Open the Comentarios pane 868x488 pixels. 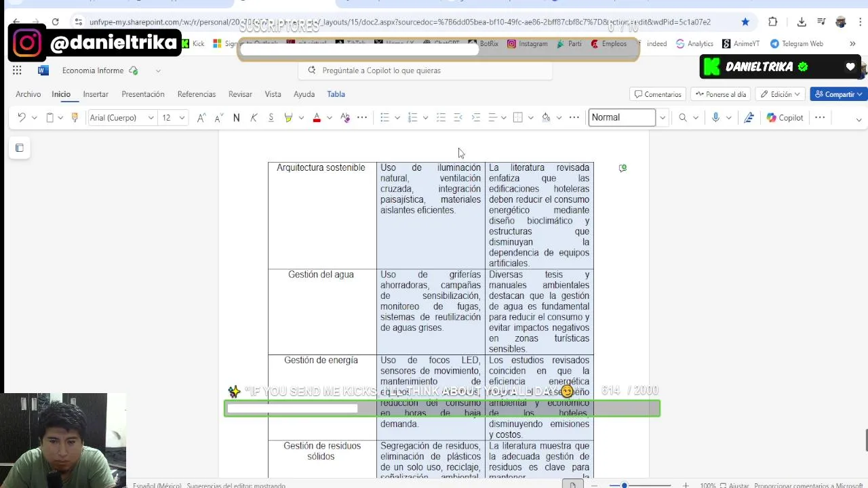658,94
